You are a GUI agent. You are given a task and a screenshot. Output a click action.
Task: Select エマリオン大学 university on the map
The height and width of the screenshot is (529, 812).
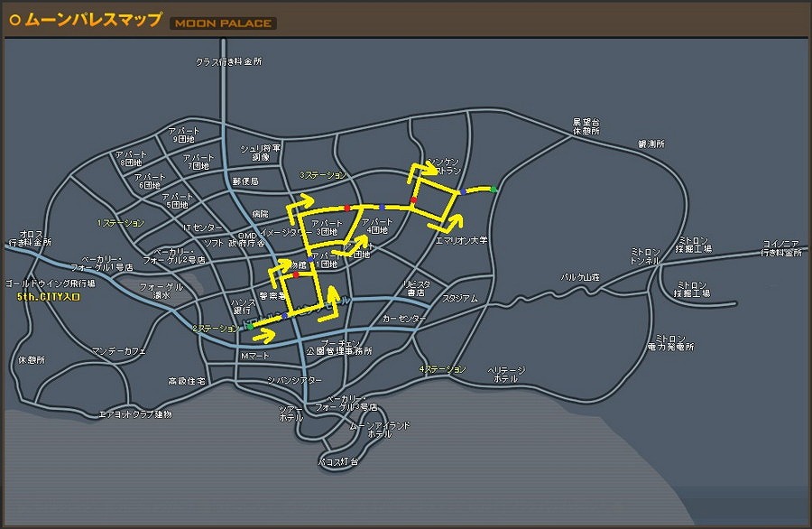click(x=462, y=240)
